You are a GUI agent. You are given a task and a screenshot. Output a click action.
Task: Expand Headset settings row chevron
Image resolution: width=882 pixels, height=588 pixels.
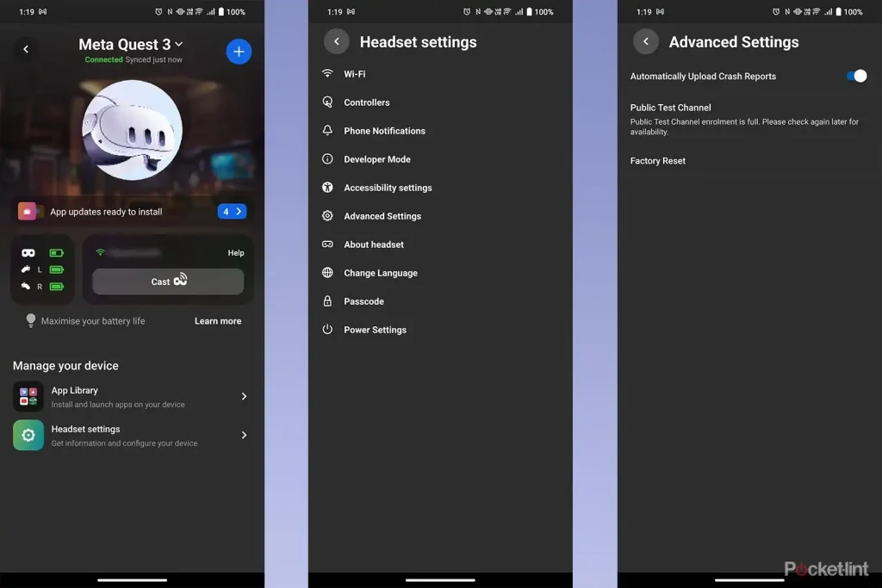pos(244,435)
